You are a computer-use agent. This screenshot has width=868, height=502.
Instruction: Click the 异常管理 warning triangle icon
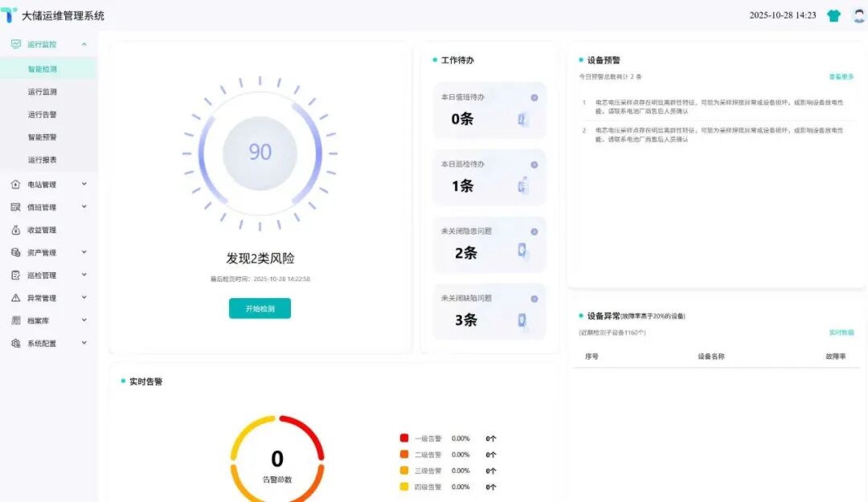(16, 298)
